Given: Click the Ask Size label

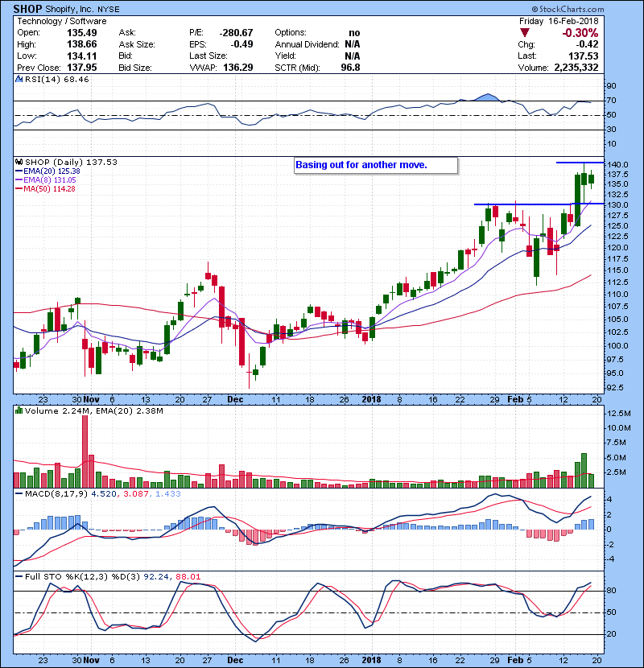Looking at the screenshot, I should pos(137,44).
